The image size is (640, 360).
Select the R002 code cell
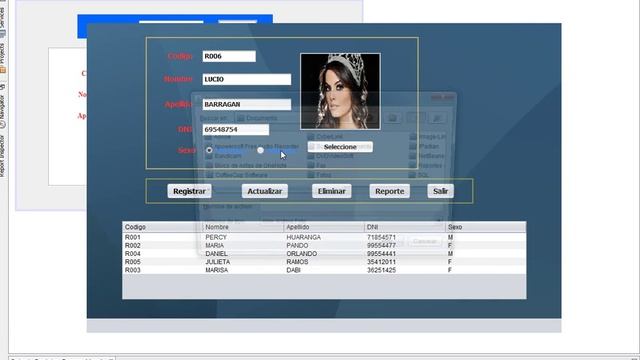(x=162, y=245)
